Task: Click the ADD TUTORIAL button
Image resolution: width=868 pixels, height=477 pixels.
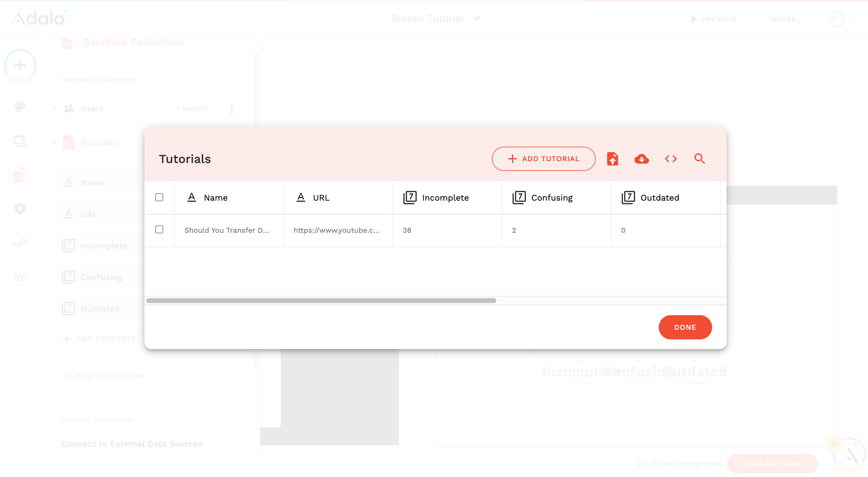Action: coord(543,158)
